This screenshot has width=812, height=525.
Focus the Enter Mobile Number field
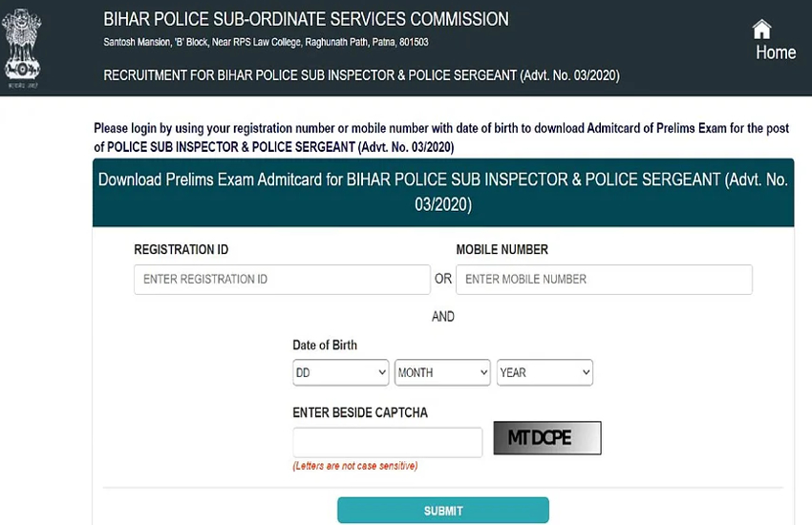click(x=604, y=280)
